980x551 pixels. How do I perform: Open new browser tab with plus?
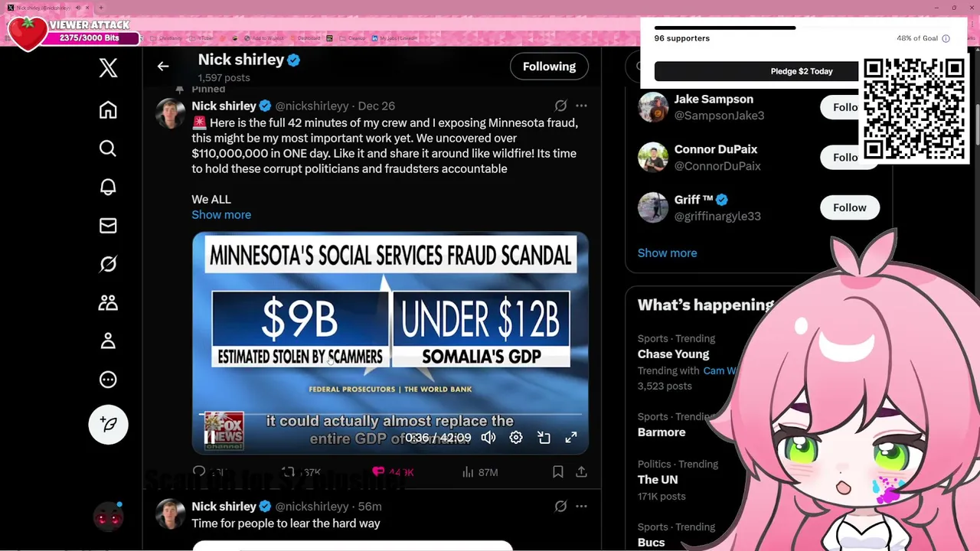click(101, 8)
